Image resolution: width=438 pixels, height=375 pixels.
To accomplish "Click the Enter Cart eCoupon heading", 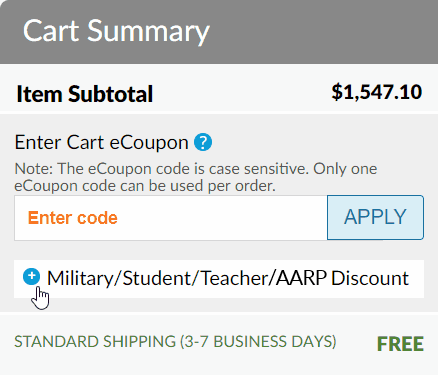I will [x=101, y=142].
